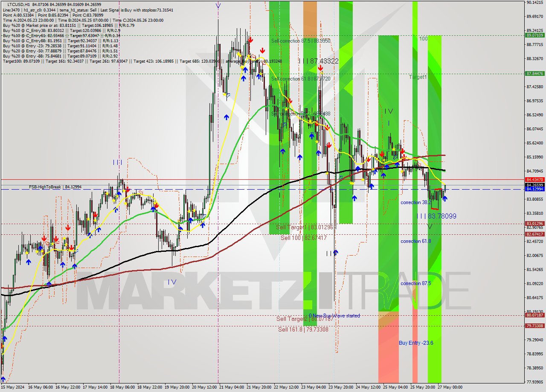
Task: Click 'Sell Target1 | 83.01296' label
Action: pos(304,227)
